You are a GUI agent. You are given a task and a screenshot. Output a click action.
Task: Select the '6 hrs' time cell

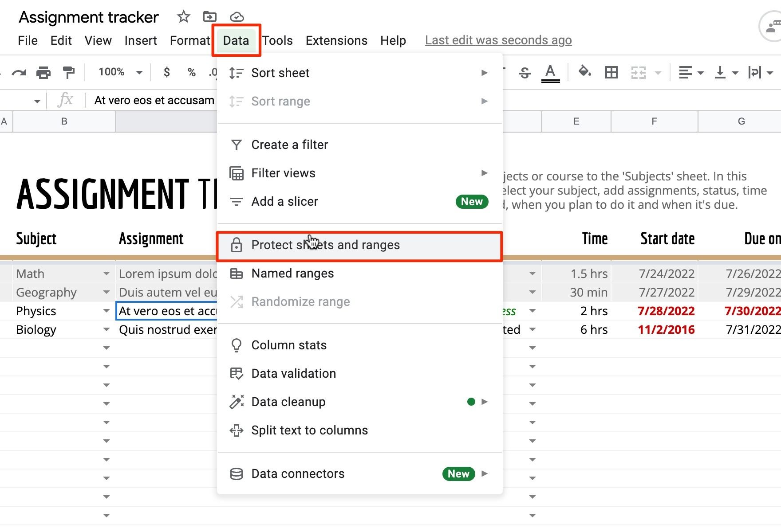576,329
